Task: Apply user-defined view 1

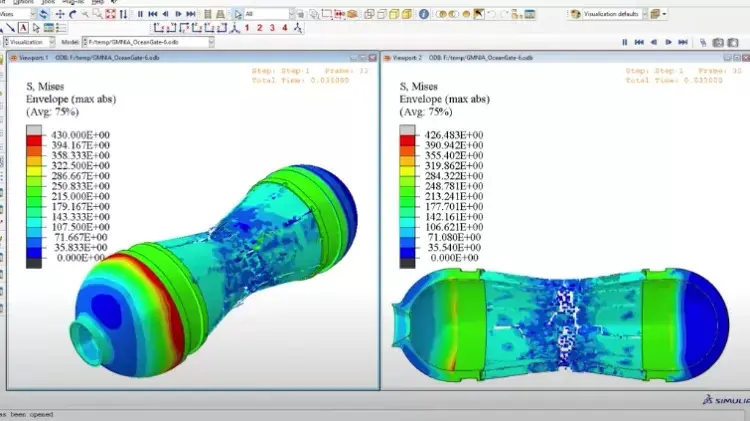Action: click(247, 28)
